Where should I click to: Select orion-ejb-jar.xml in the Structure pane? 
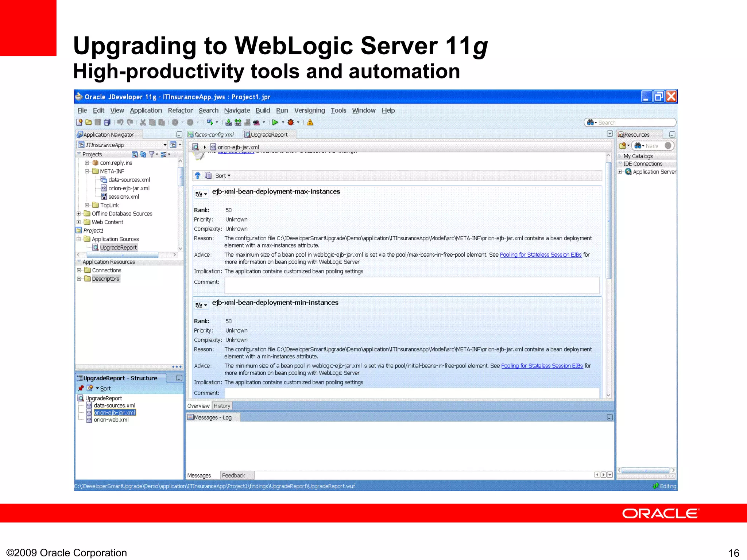coord(115,413)
